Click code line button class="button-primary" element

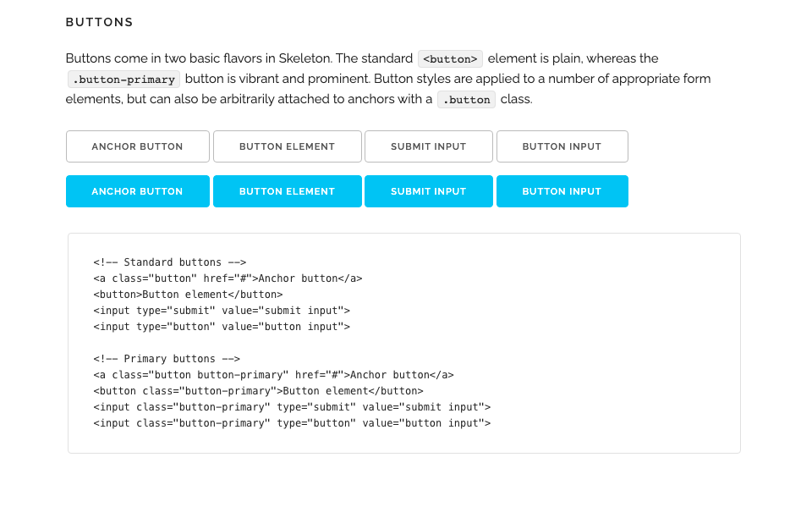coord(259,390)
